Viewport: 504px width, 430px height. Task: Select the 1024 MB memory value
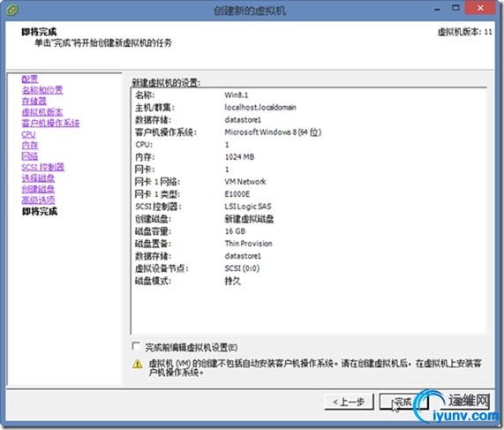(239, 157)
